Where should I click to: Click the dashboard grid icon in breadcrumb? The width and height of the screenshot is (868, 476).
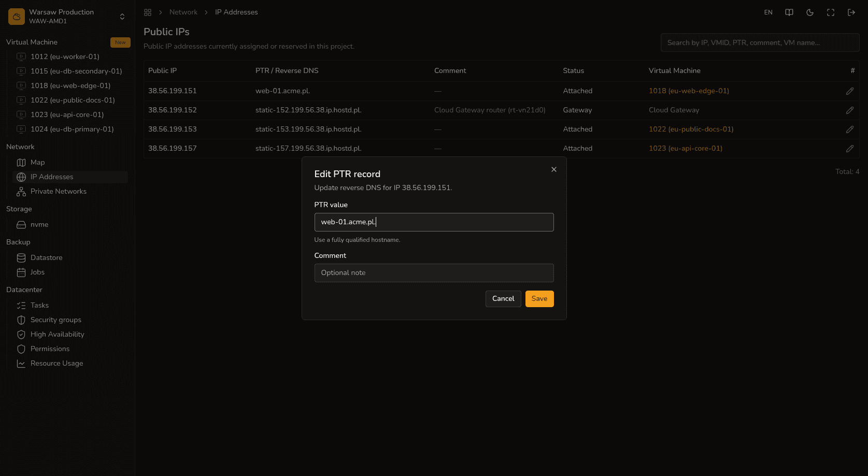148,12
